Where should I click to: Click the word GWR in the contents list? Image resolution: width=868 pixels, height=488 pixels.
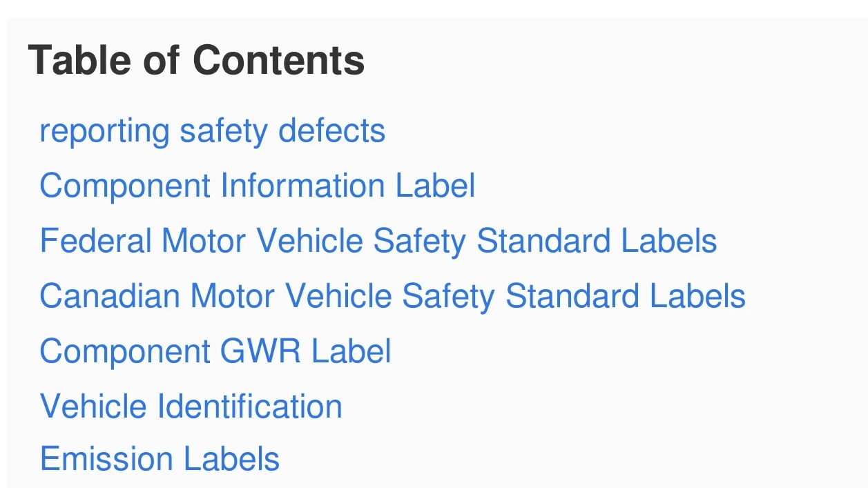(260, 351)
